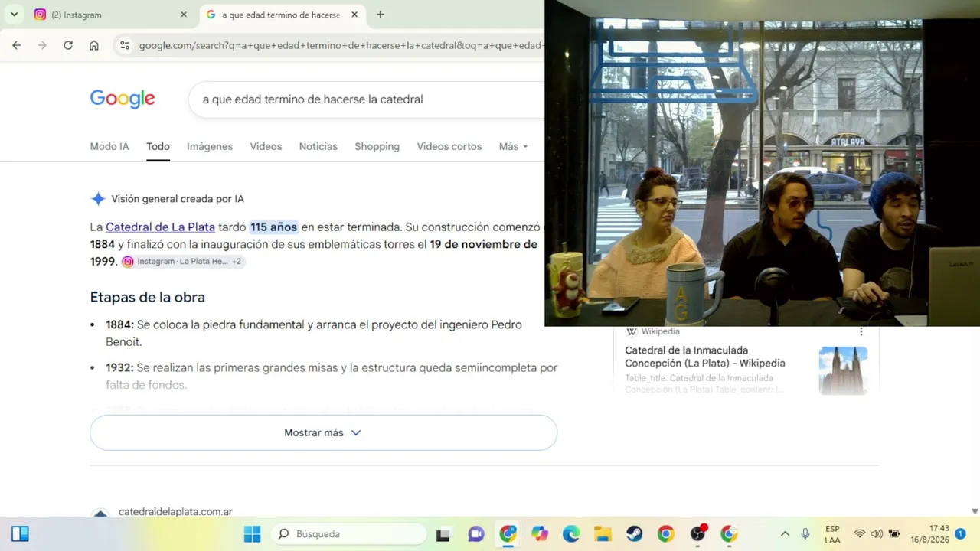Show hidden system tray icons
Image resolution: width=980 pixels, height=551 pixels.
click(x=785, y=534)
